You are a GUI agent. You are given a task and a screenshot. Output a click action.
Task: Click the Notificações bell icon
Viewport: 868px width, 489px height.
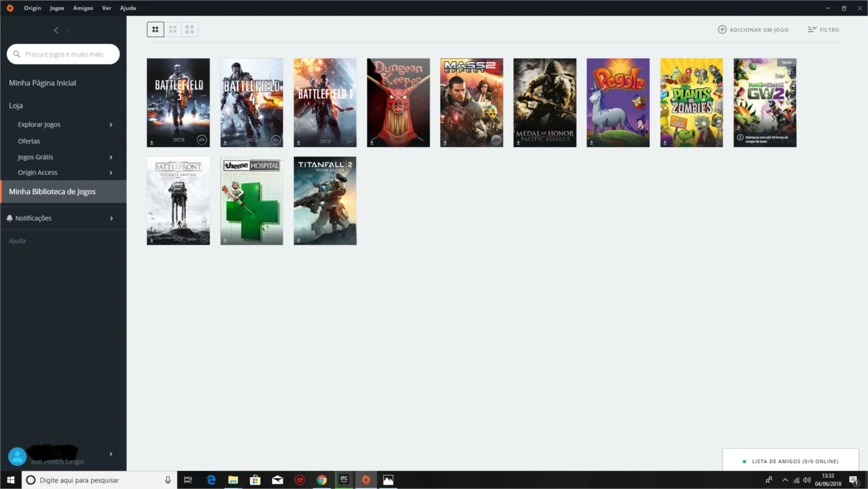point(9,218)
